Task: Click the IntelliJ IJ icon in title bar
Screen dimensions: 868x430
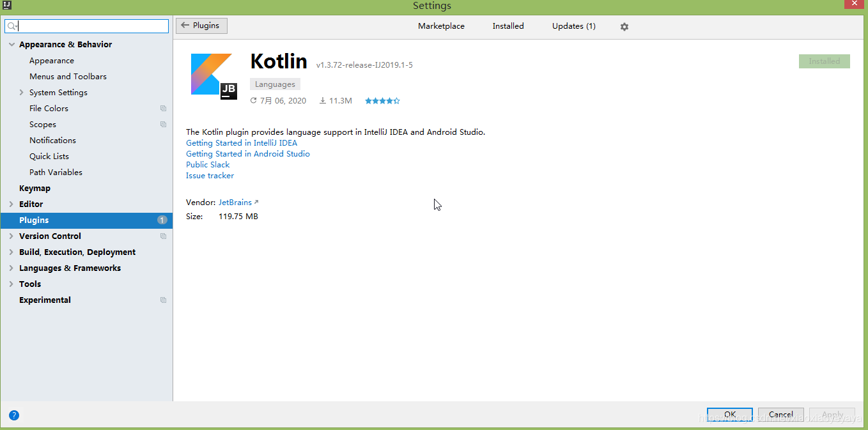Action: point(7,4)
